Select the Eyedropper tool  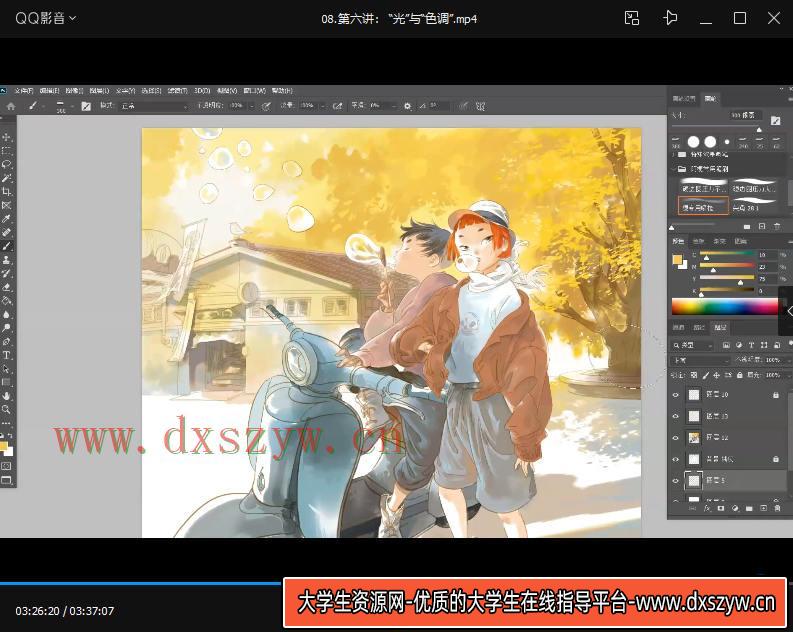7,219
